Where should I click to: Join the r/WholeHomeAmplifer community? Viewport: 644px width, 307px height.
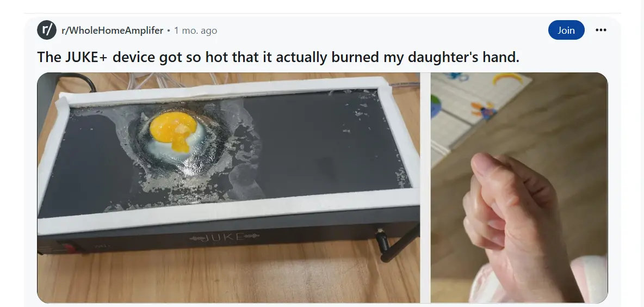[x=566, y=30]
